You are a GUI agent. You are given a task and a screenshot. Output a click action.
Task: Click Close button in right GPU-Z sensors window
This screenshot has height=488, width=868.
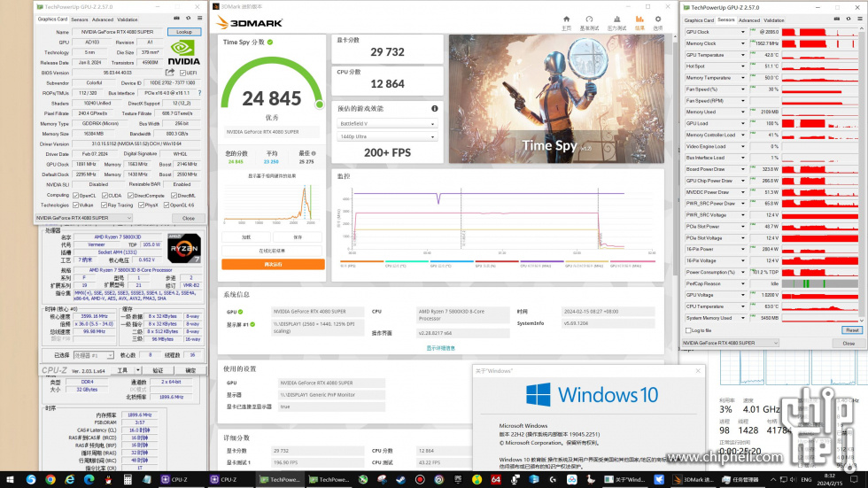coord(849,344)
